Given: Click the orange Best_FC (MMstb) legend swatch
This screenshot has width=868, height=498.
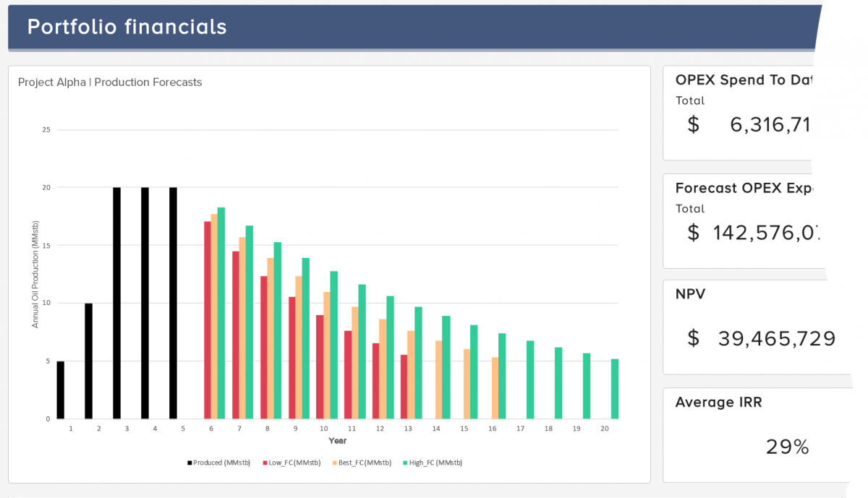Looking at the screenshot, I should (335, 463).
